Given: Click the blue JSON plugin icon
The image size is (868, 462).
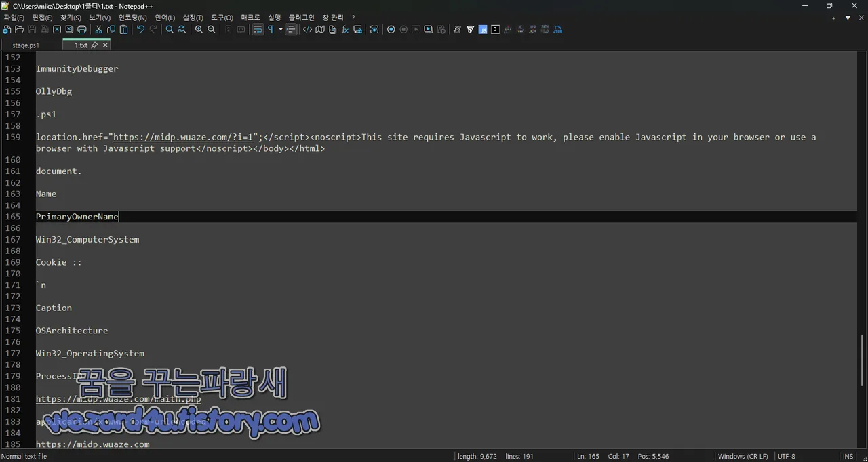Looking at the screenshot, I should coord(557,30).
